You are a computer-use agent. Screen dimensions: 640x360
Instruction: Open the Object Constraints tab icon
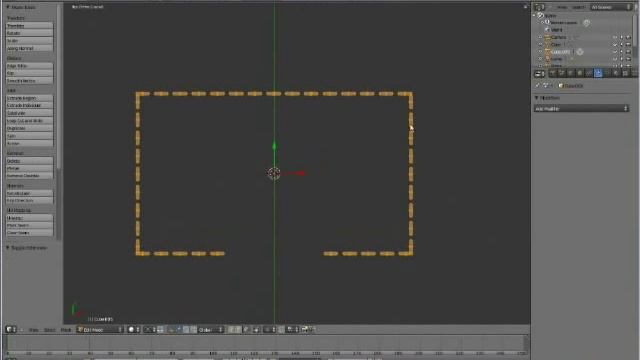point(589,73)
